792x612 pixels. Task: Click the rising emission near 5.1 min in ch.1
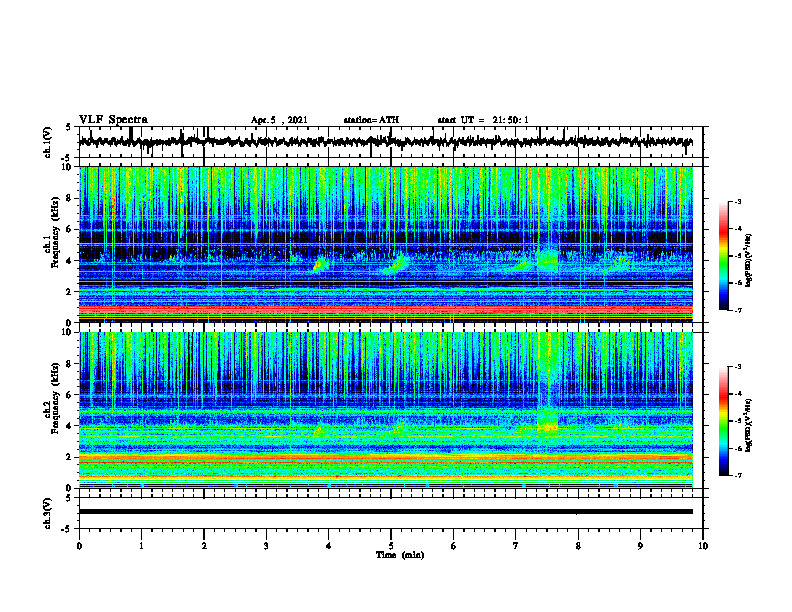(x=395, y=265)
